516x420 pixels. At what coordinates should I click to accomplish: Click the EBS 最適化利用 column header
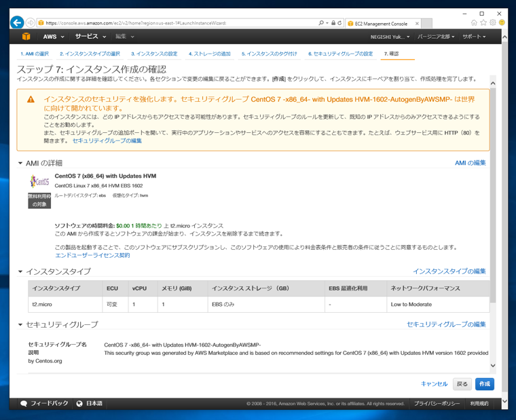[356, 288]
